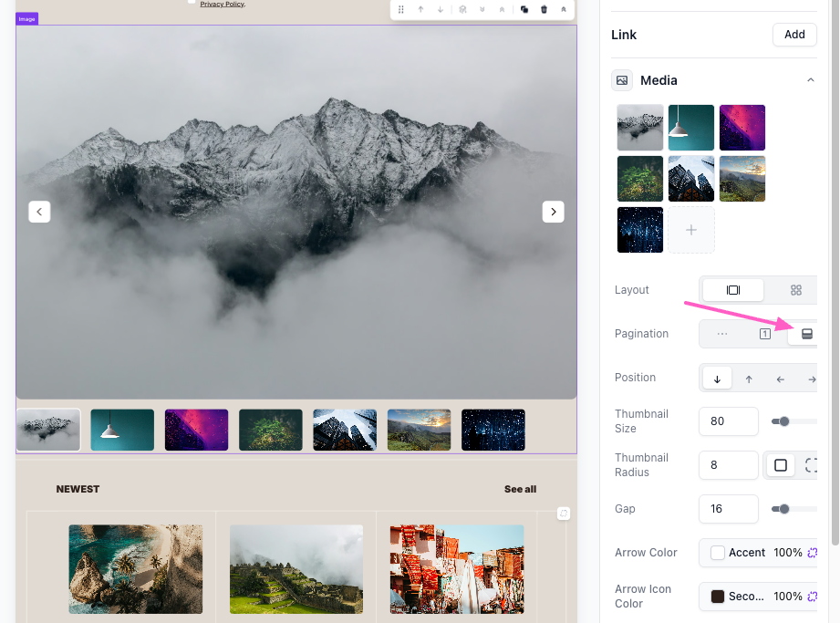Set thumbnail position to top arrow
The image size is (840, 623).
point(749,379)
